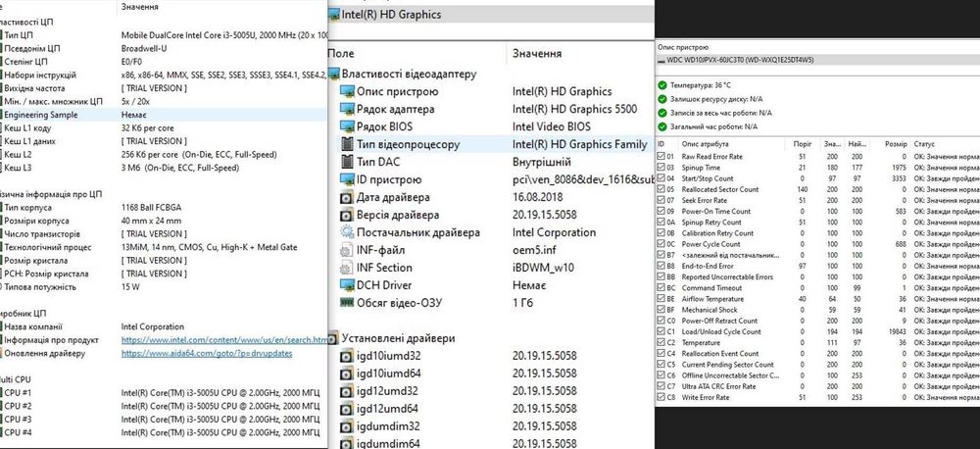Click the icon beside igd10iumd32 driver
The width and height of the screenshot is (980, 449).
pyautogui.click(x=347, y=357)
